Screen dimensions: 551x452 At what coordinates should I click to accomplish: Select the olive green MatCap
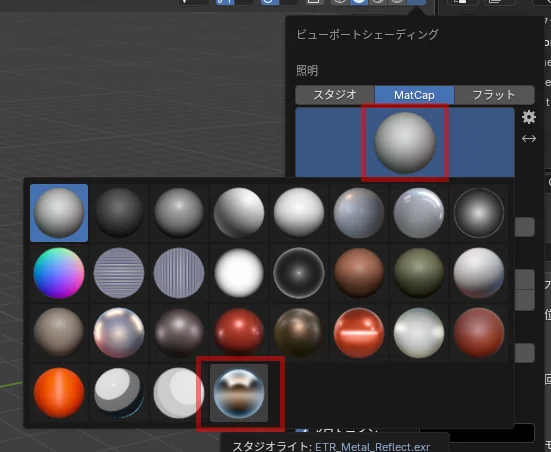419,273
